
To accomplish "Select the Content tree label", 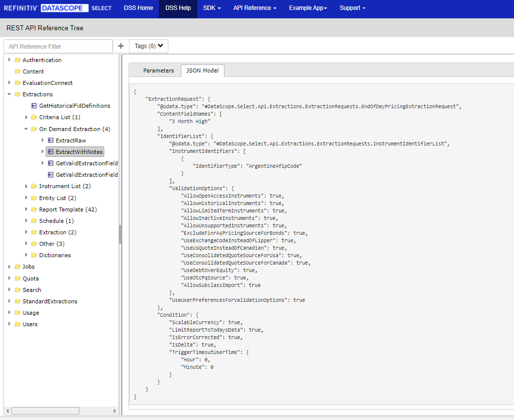I will point(33,71).
